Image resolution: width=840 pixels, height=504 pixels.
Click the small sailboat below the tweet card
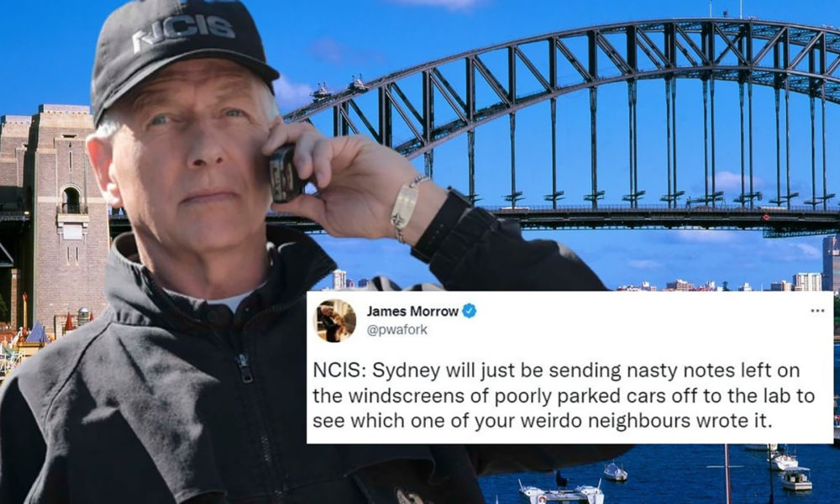[x=615, y=472]
